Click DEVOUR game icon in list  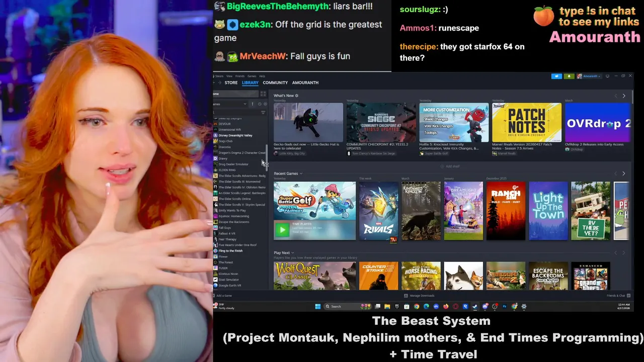[216, 124]
